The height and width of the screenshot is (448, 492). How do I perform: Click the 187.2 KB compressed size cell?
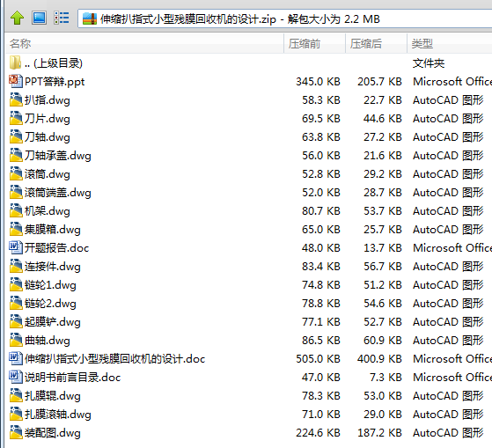379,433
